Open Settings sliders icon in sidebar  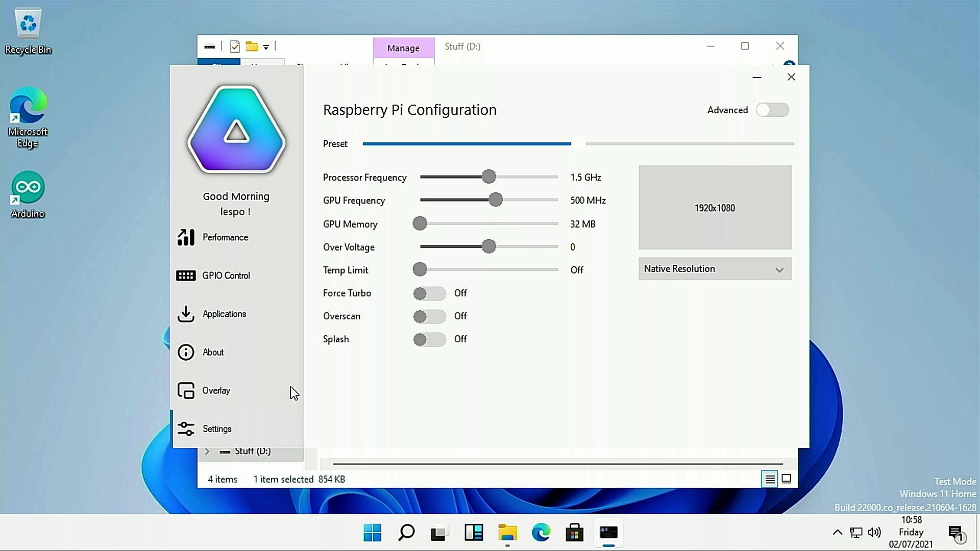coord(186,429)
